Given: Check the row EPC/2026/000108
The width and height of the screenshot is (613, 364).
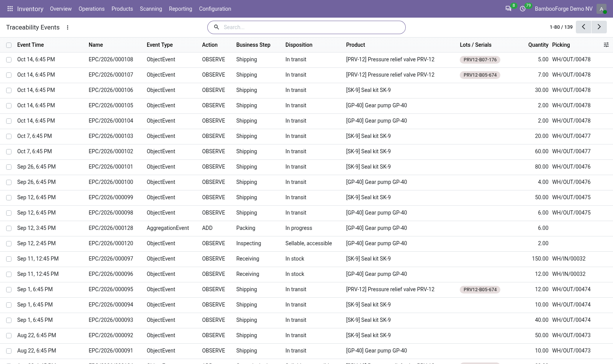Looking at the screenshot, I should click(9, 60).
